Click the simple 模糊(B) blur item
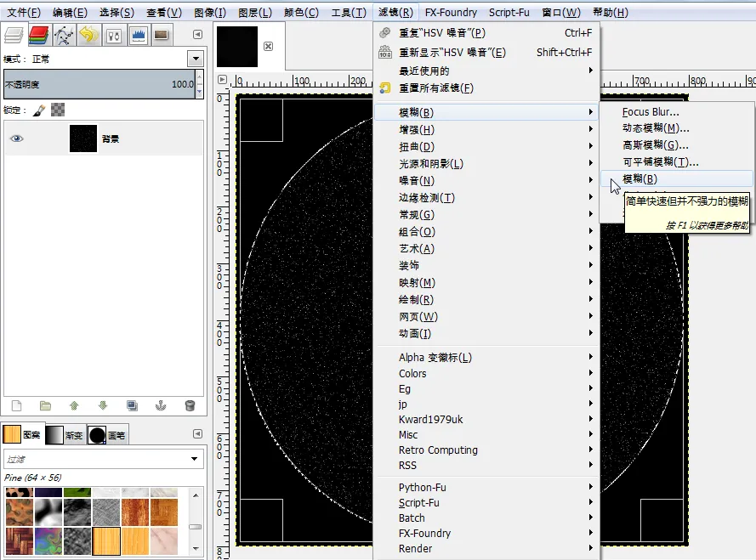 [677, 178]
